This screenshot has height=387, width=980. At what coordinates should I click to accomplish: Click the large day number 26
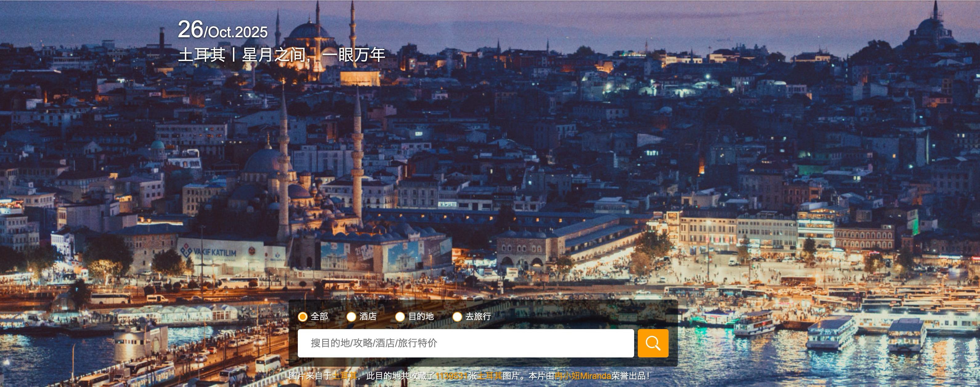190,29
